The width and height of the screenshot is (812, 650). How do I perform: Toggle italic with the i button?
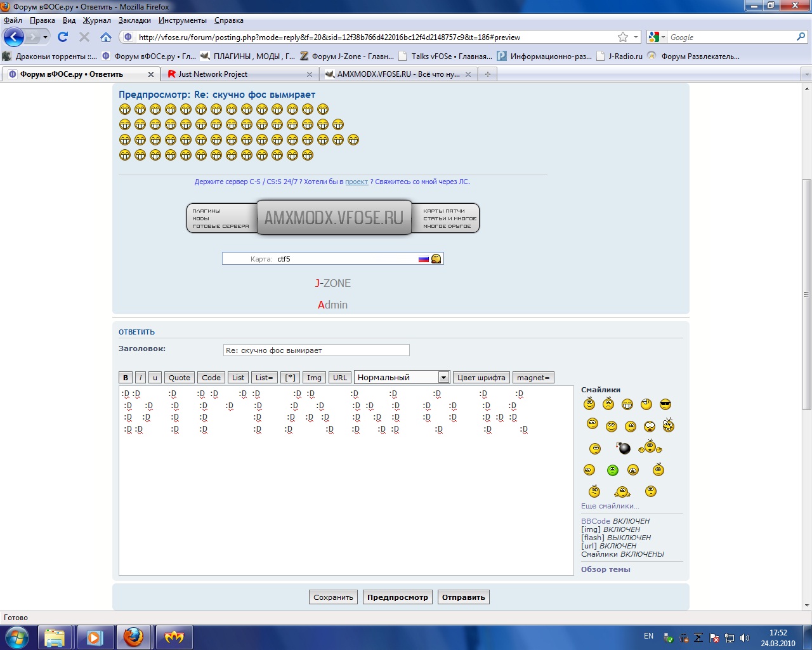click(140, 378)
